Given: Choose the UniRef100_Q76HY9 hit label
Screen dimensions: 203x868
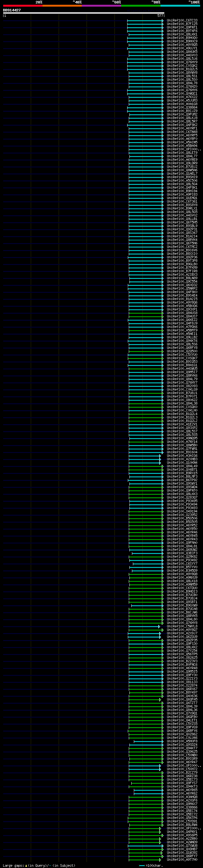Looking at the screenshot, I should point(182,62).
